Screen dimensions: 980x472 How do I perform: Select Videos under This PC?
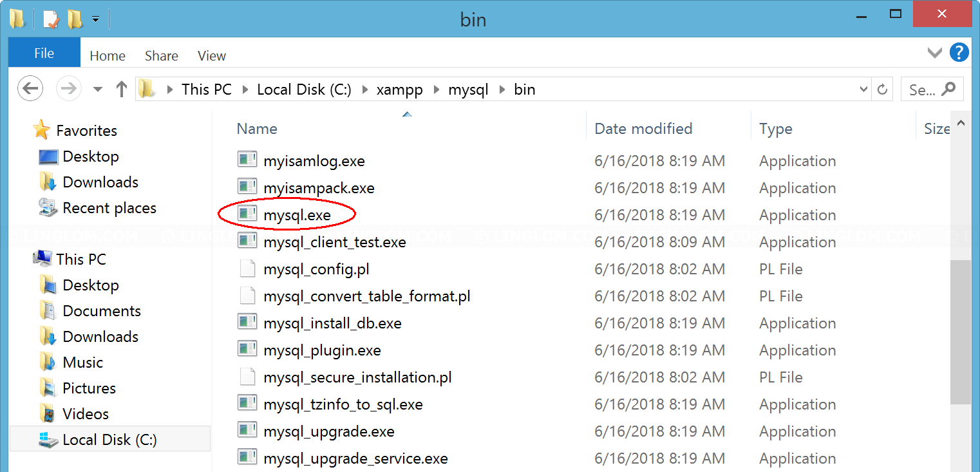pyautogui.click(x=86, y=414)
